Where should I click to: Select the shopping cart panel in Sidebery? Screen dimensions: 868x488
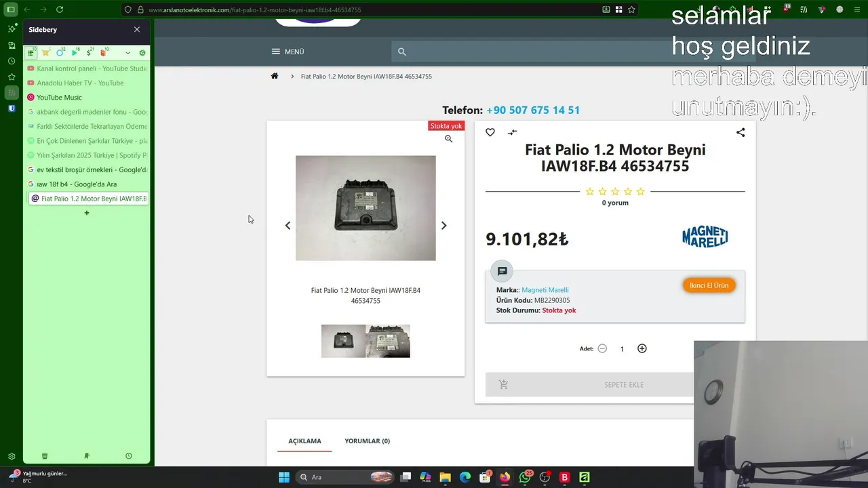point(46,53)
